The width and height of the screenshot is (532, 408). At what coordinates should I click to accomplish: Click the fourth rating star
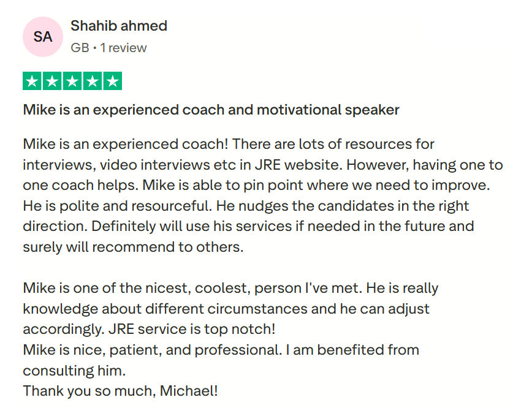coord(93,81)
